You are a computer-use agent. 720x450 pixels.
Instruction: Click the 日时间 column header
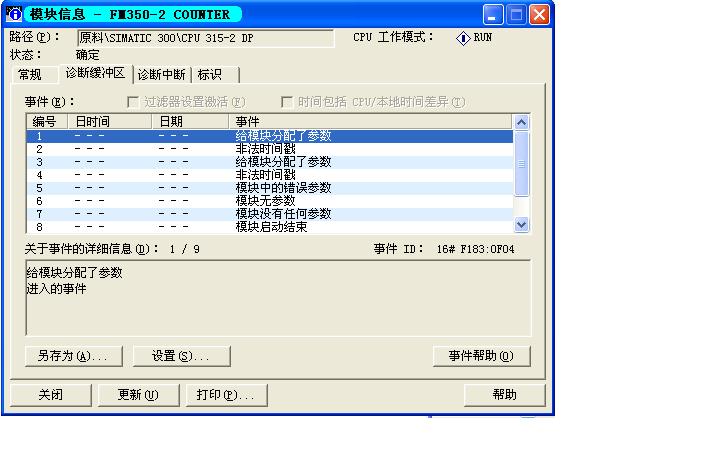pos(109,122)
